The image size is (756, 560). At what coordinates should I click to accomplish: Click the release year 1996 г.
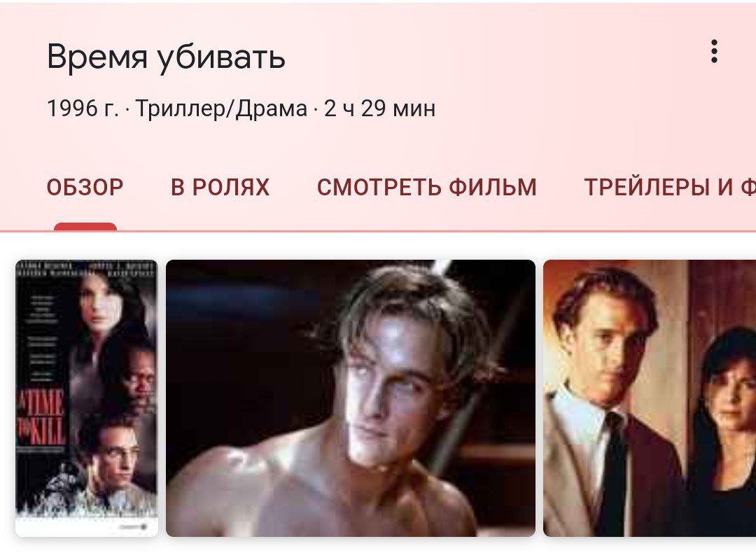(x=83, y=108)
